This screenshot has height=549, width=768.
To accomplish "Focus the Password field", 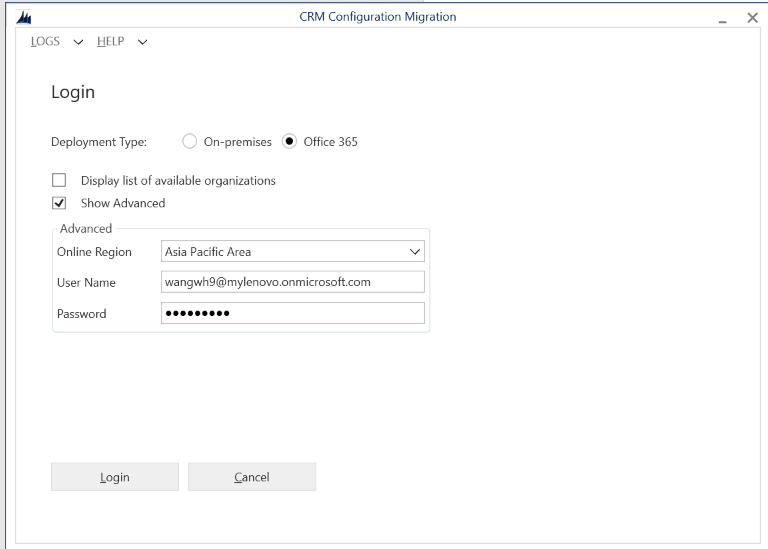I will [293, 313].
